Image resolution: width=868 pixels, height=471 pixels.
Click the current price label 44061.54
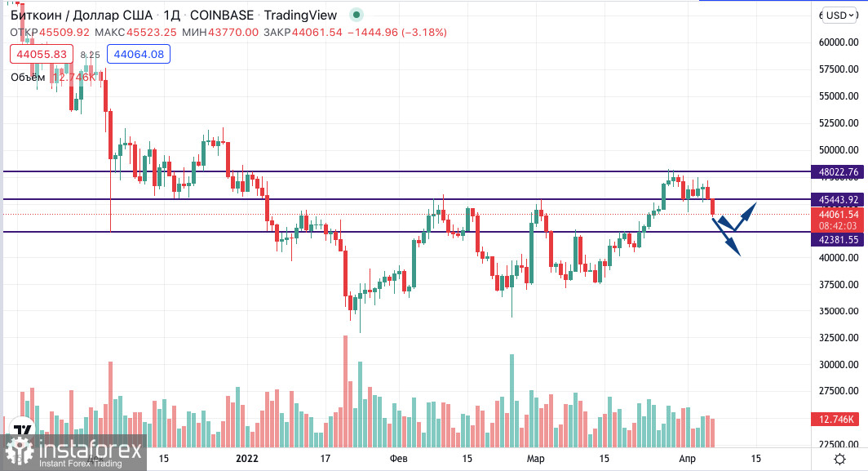coord(837,214)
